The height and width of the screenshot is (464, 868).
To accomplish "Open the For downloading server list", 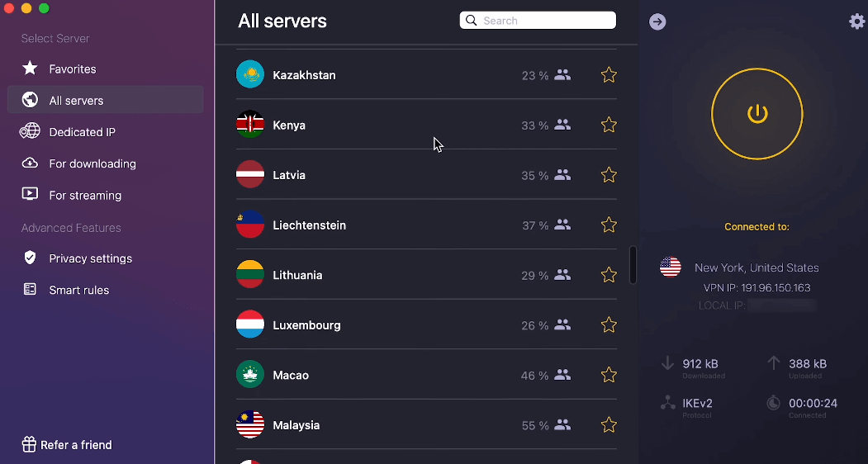I will (92, 163).
